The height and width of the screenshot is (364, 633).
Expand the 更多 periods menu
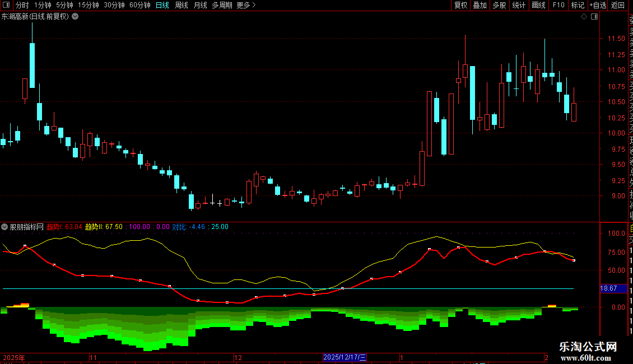point(246,5)
